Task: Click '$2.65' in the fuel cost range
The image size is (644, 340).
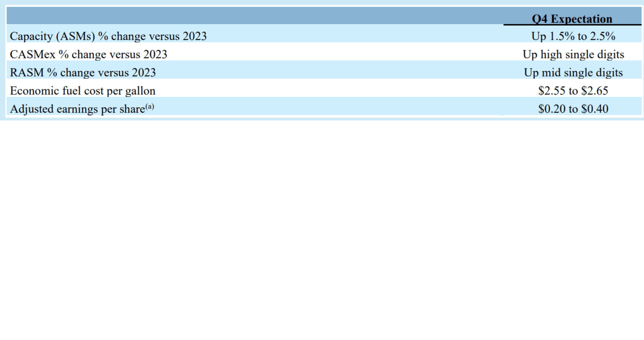Action: pos(594,91)
